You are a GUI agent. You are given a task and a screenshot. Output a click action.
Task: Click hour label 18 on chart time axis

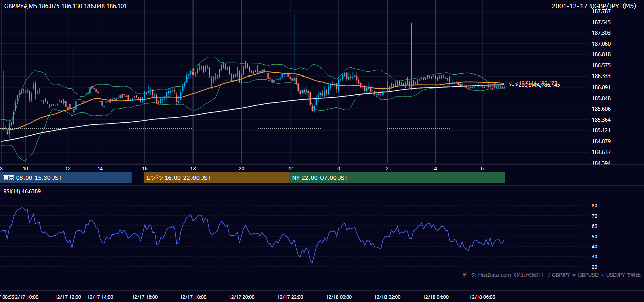(193, 168)
